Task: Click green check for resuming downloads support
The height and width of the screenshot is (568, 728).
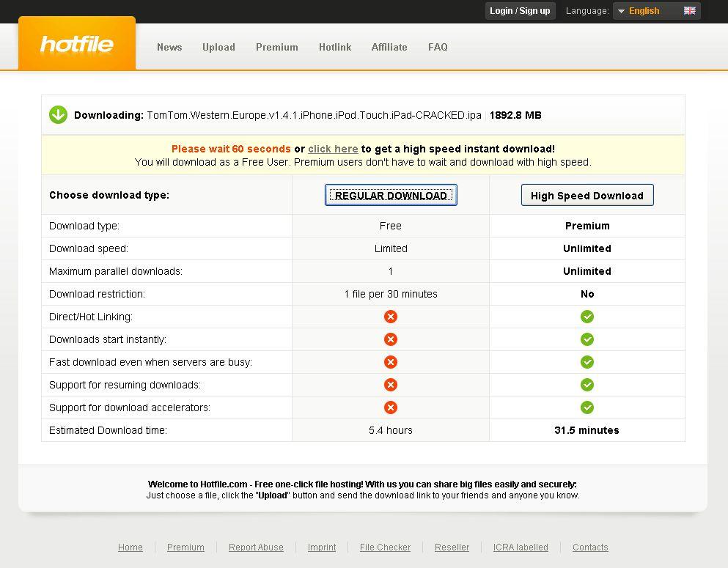Action: click(x=587, y=385)
